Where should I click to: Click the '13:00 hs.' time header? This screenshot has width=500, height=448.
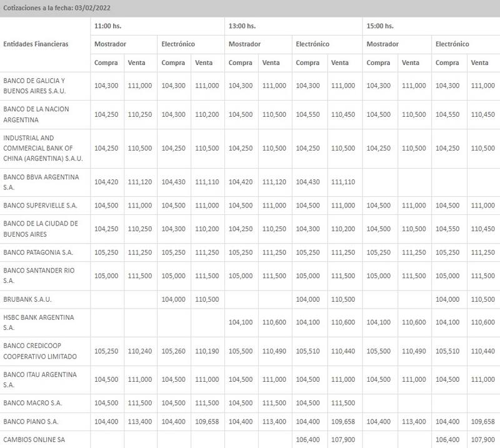pyautogui.click(x=242, y=26)
